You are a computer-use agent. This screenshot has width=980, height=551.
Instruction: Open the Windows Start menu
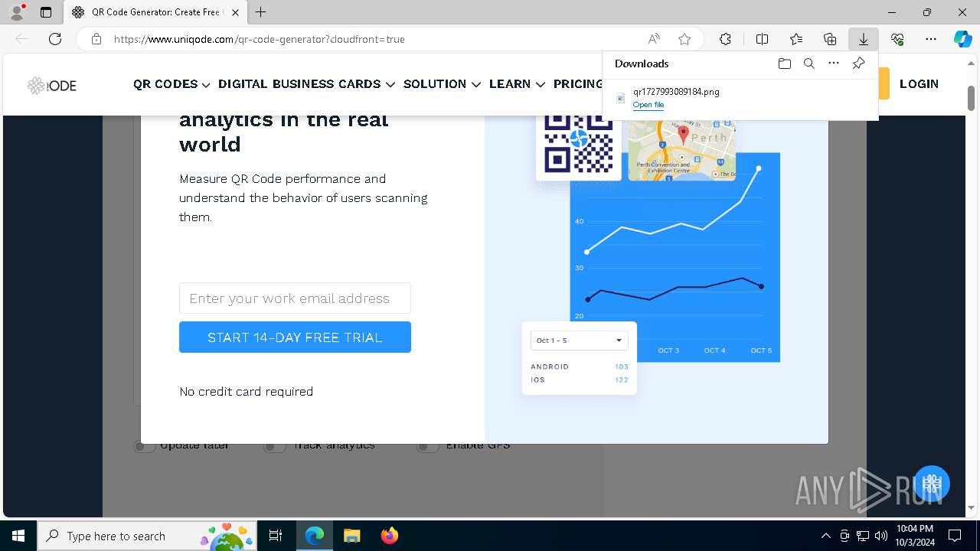point(18,536)
